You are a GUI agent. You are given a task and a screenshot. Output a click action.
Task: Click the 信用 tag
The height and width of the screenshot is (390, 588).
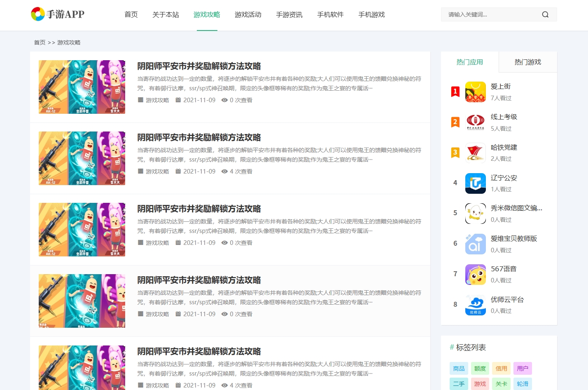(x=502, y=369)
